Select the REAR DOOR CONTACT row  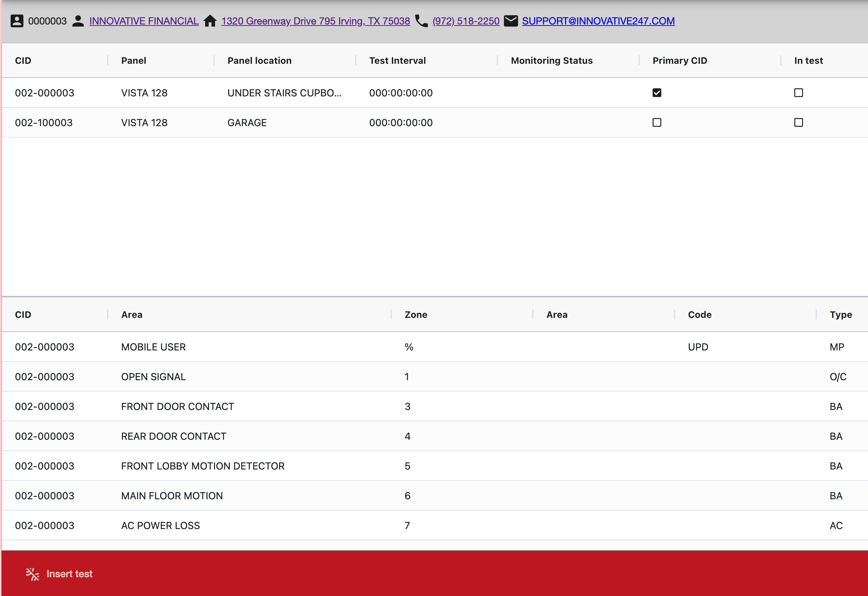click(435, 436)
